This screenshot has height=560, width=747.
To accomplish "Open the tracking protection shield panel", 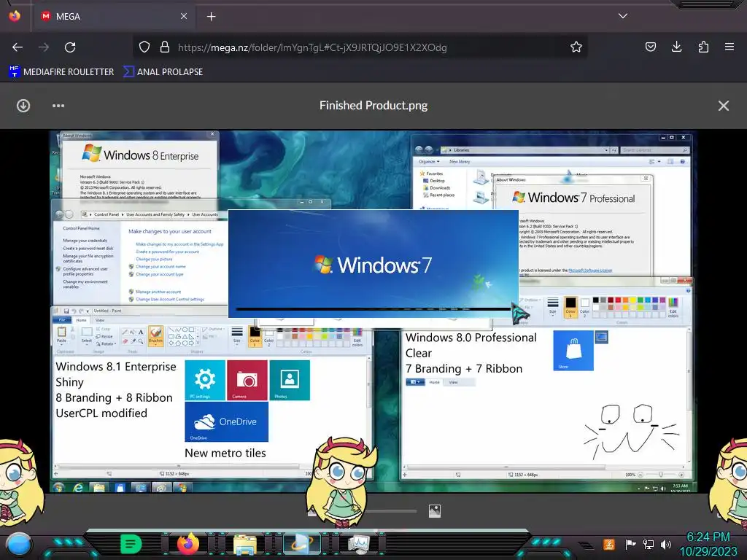I will point(144,47).
